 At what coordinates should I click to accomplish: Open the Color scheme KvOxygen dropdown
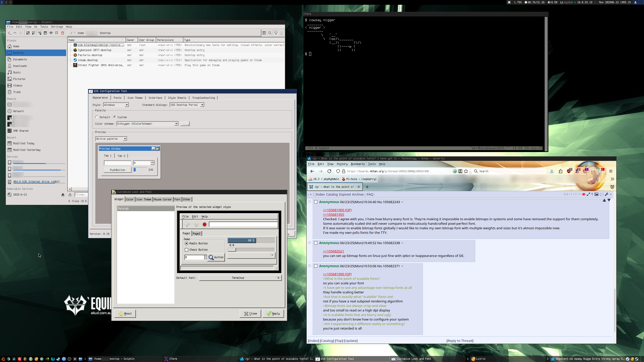click(x=147, y=124)
